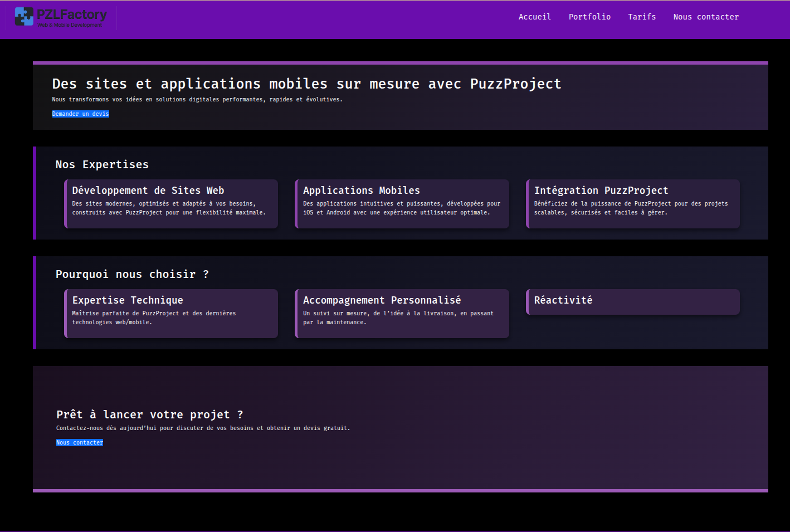
Task: Click the PZLFactory brand name text
Action: coord(72,14)
